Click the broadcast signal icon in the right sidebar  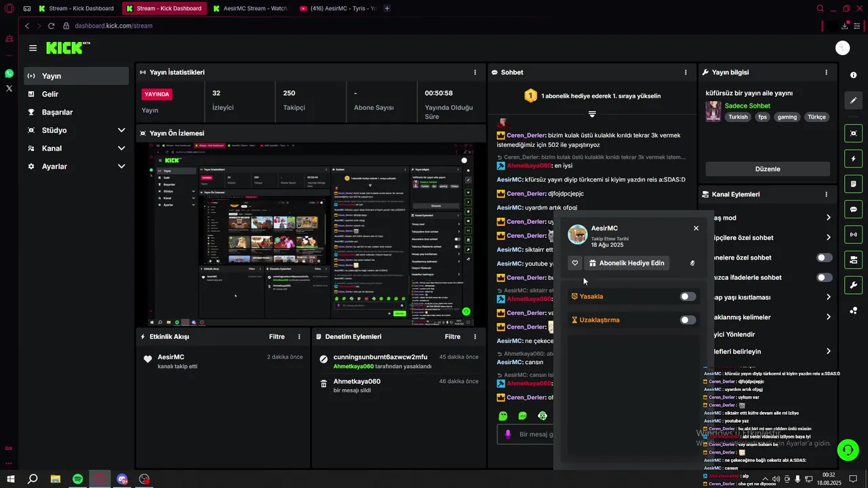coord(853,235)
